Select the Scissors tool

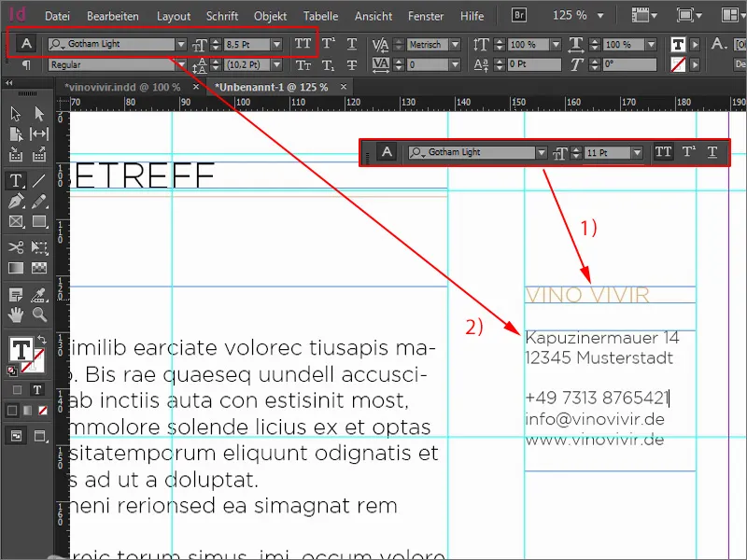(15, 247)
